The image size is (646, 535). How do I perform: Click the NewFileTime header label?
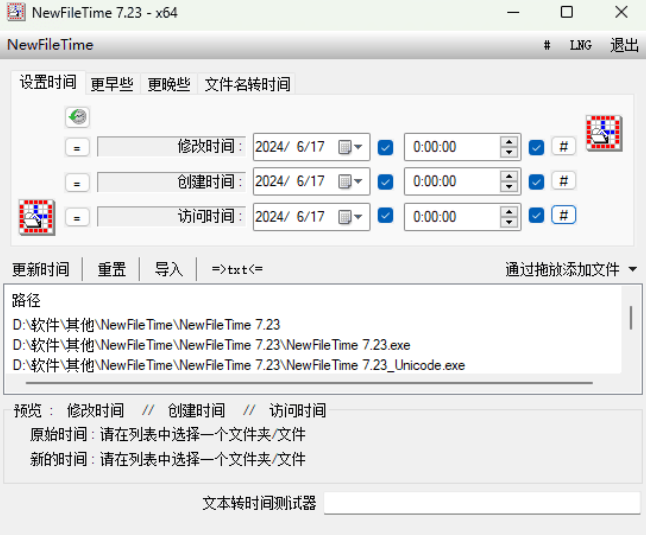click(50, 45)
